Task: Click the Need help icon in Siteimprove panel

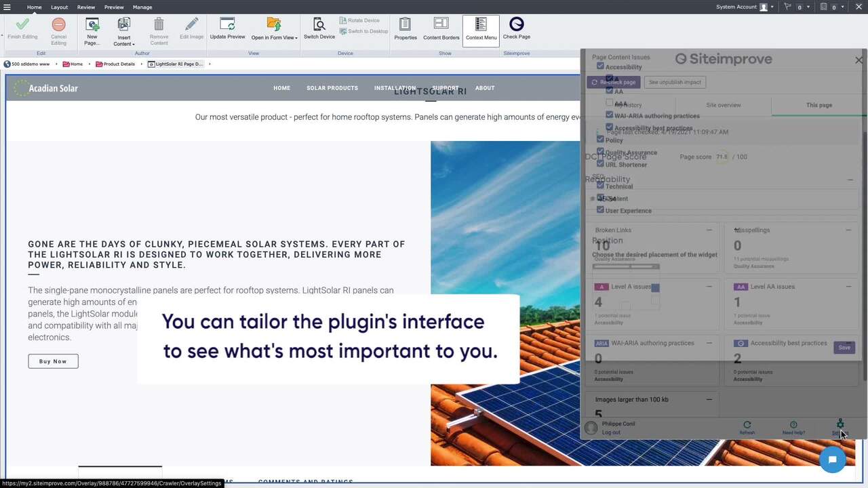Action: pos(793,425)
